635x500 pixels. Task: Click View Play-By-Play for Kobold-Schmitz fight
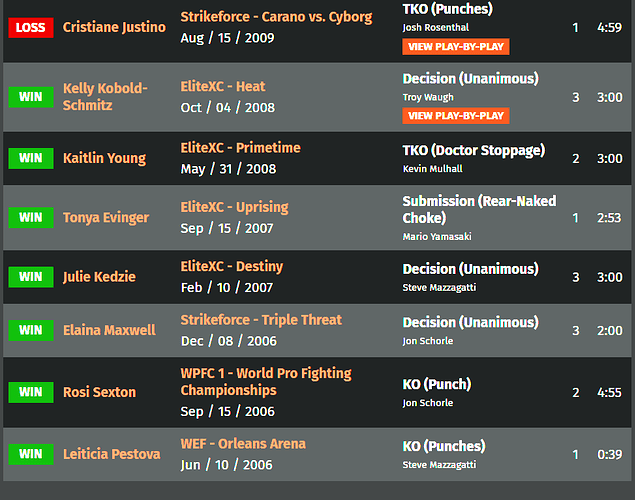point(455,116)
